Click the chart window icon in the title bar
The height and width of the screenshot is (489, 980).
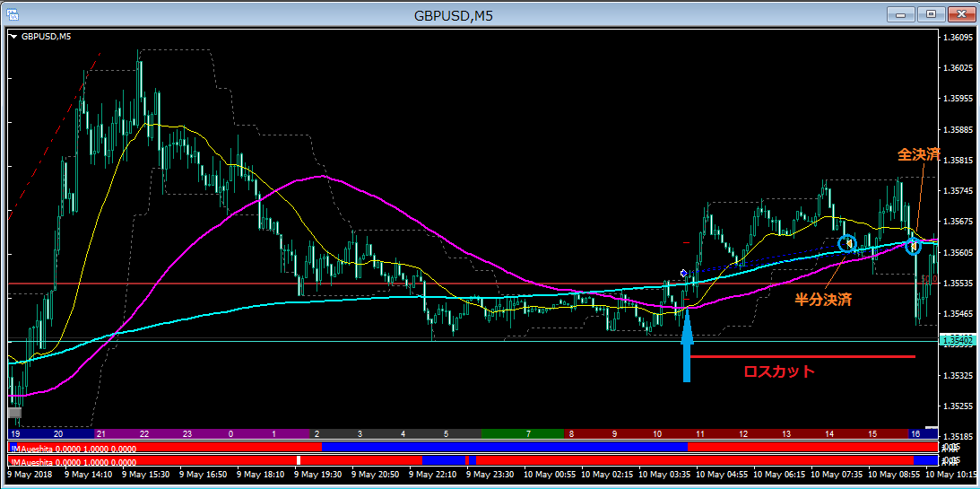[12, 14]
